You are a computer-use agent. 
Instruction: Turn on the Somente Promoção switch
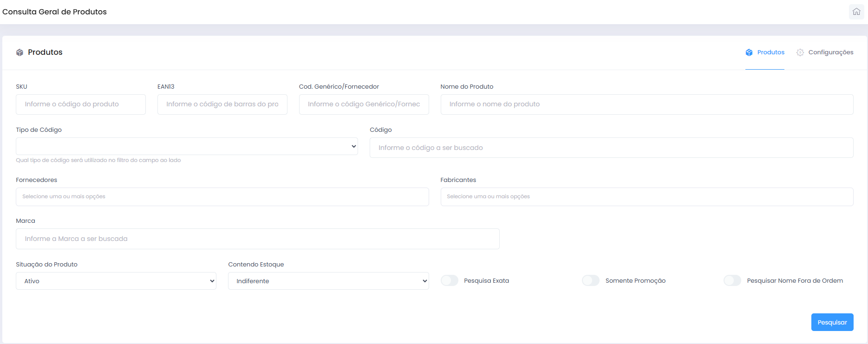pyautogui.click(x=591, y=280)
